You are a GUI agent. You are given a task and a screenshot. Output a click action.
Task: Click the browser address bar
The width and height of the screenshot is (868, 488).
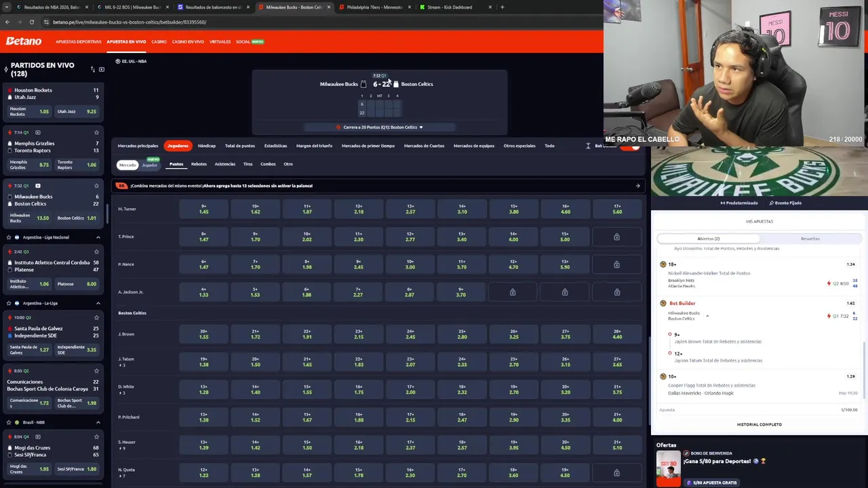(319, 22)
